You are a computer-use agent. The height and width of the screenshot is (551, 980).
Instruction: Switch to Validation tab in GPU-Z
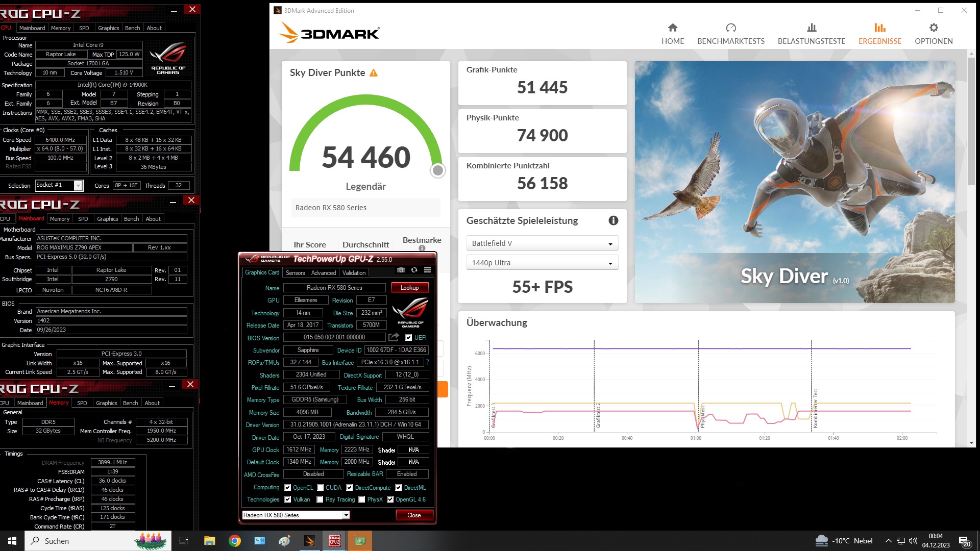pyautogui.click(x=354, y=273)
